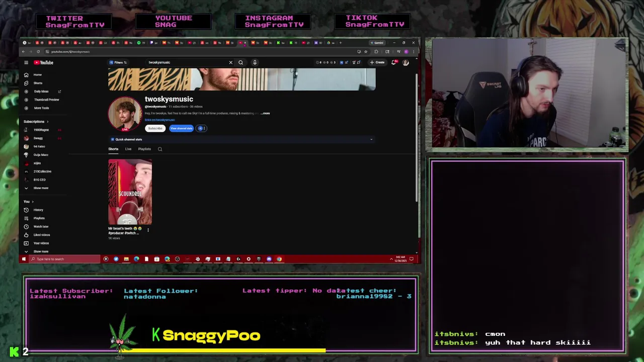Screen dimensions: 644x362
Task: Open Microsoft Store from the taskbar
Action: [x=156, y=259]
